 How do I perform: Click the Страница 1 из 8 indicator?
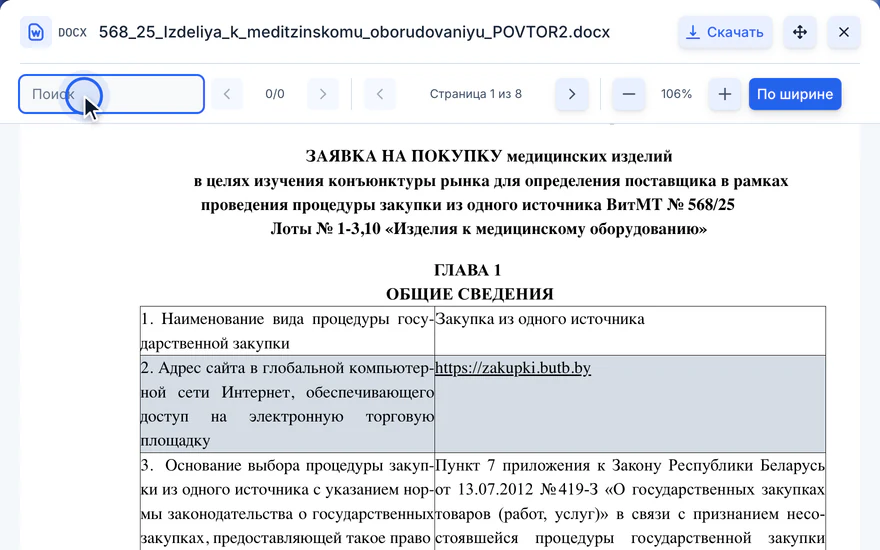click(475, 94)
